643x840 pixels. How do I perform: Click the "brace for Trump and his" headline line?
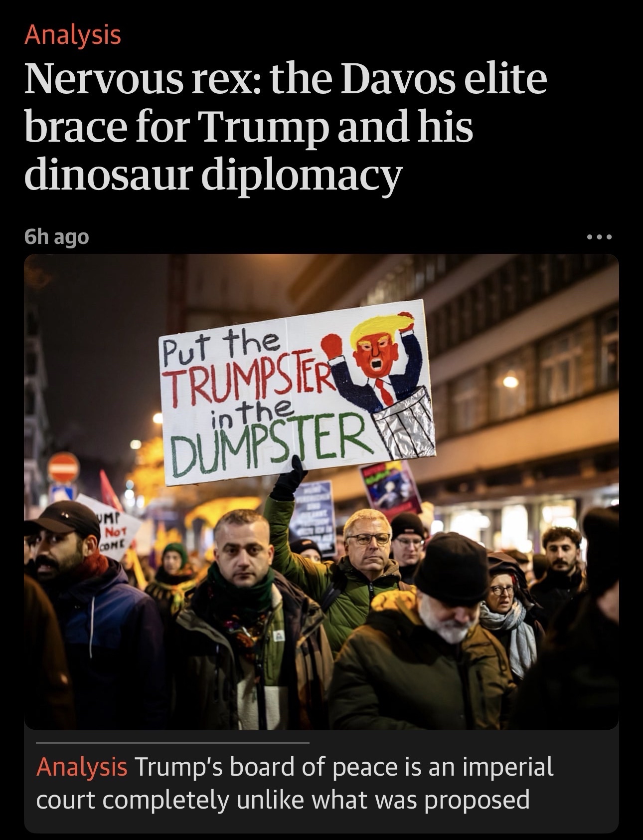[x=248, y=127]
